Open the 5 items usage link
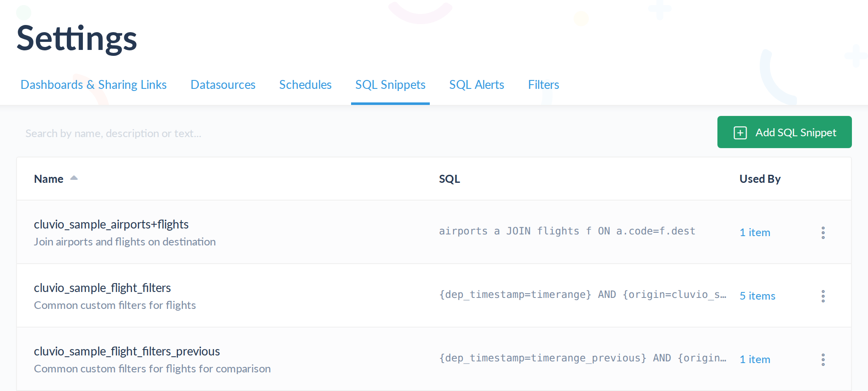 [757, 296]
